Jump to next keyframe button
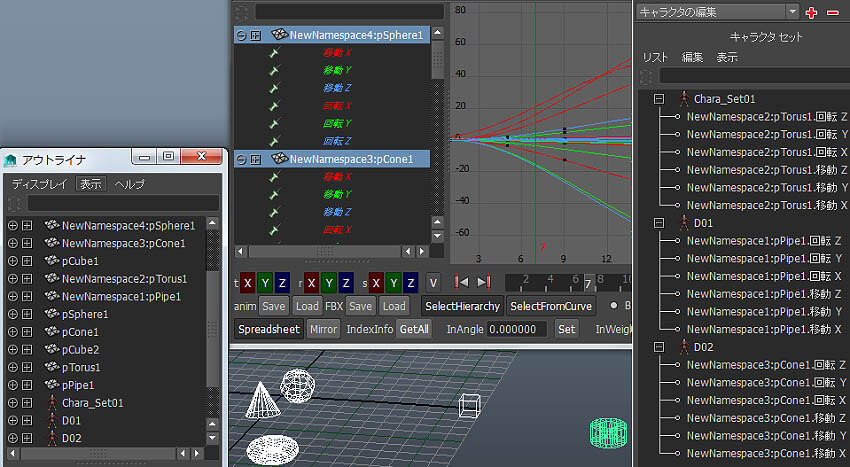 (x=484, y=281)
